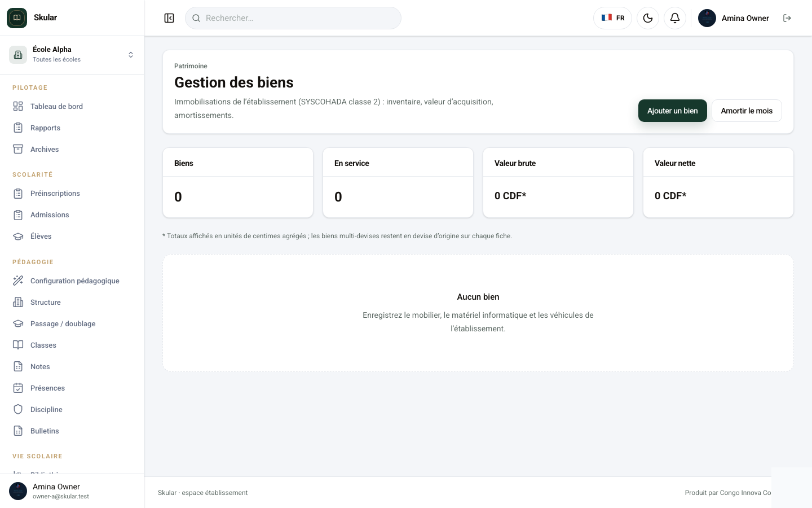This screenshot has width=812, height=508.
Task: Open Élèves menu entry
Action: pyautogui.click(x=72, y=236)
